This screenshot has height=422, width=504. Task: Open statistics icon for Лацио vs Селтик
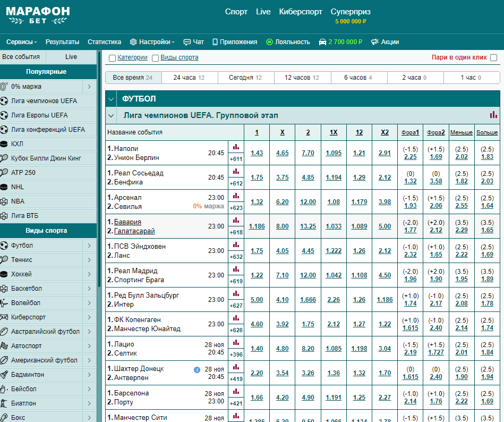236,343
